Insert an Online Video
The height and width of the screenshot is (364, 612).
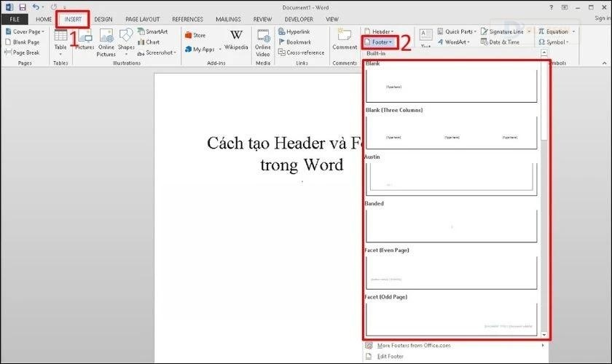coord(263,43)
